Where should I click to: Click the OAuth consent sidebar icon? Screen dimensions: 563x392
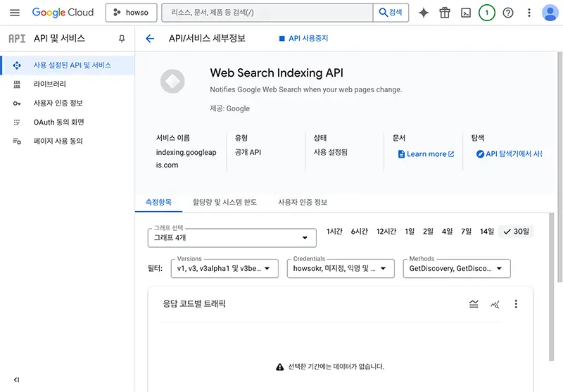(x=17, y=122)
